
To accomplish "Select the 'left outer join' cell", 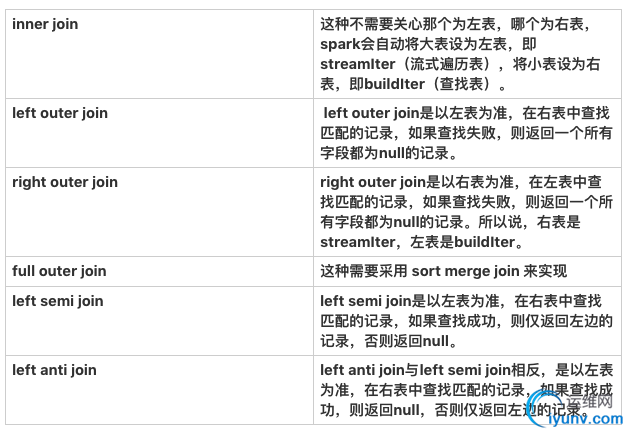I will click(x=159, y=133).
